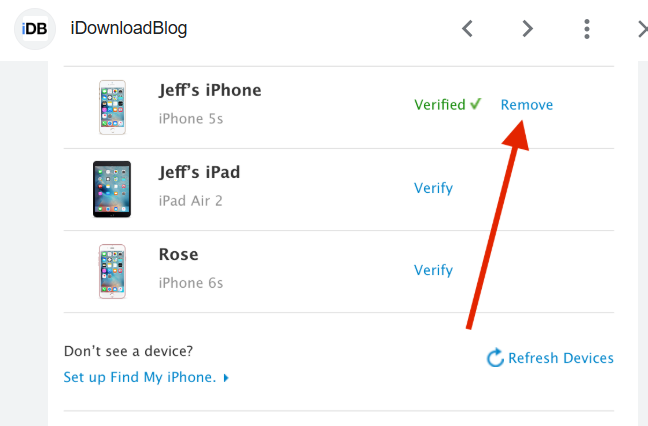
Task: Verify the Rose iPhone 6s device
Action: coord(433,270)
